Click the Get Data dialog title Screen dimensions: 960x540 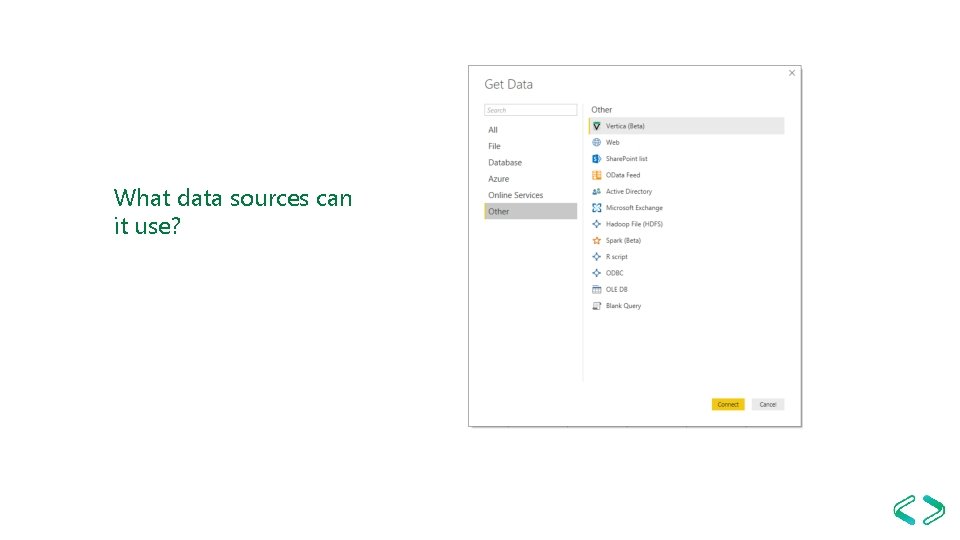coord(508,84)
